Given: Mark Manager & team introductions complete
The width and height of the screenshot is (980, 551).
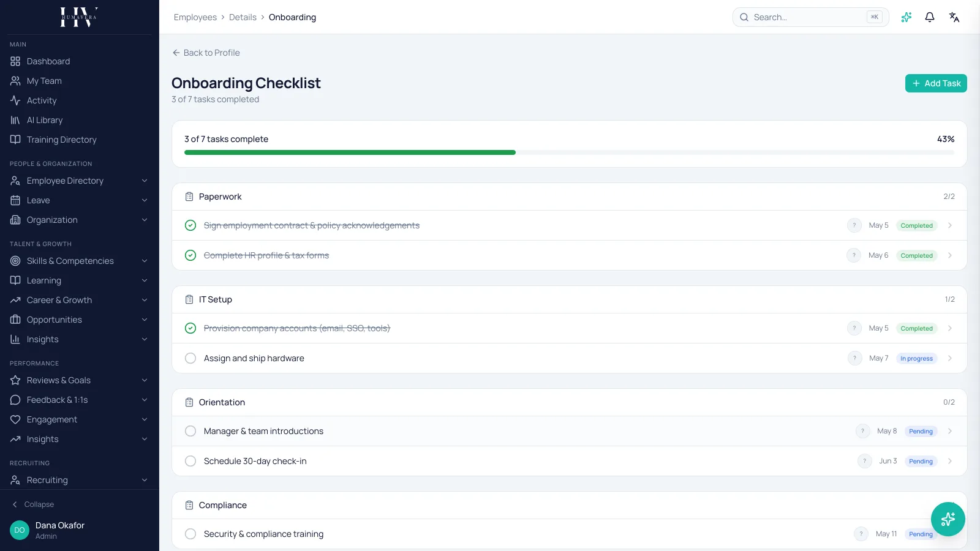Looking at the screenshot, I should pyautogui.click(x=190, y=431).
